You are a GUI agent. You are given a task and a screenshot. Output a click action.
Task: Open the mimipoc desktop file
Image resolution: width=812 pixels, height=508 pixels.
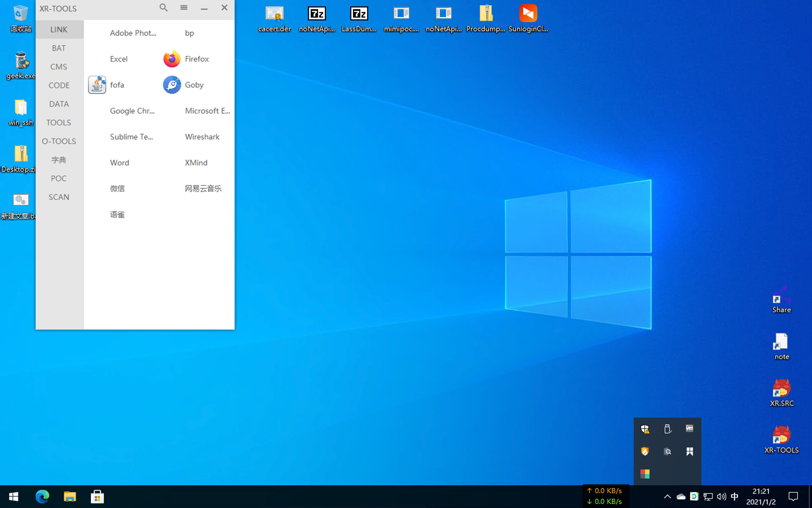401,18
